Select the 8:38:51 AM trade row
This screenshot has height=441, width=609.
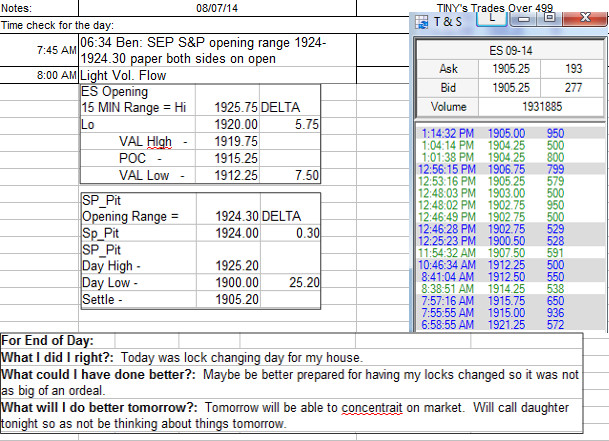510,289
